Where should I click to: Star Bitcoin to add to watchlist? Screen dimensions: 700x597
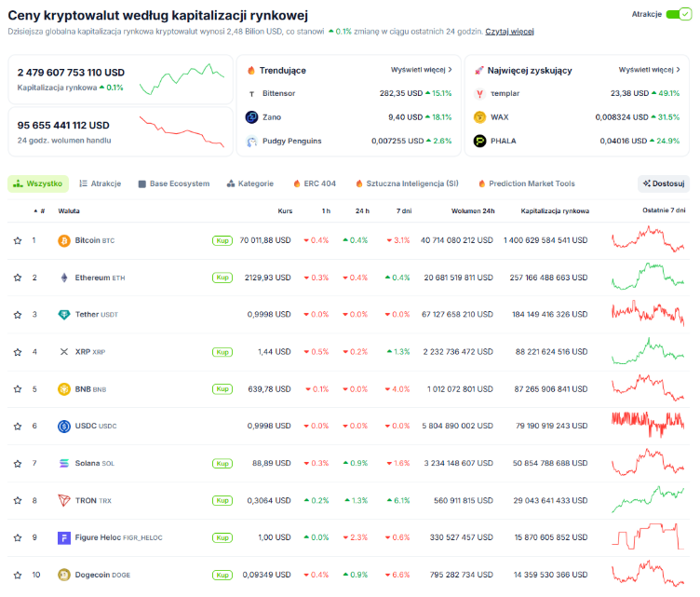tap(18, 240)
